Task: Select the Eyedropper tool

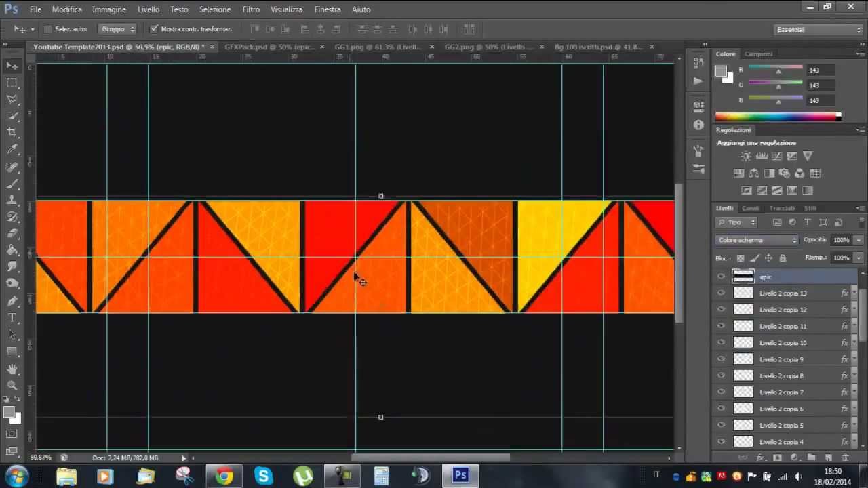Action: coord(12,150)
